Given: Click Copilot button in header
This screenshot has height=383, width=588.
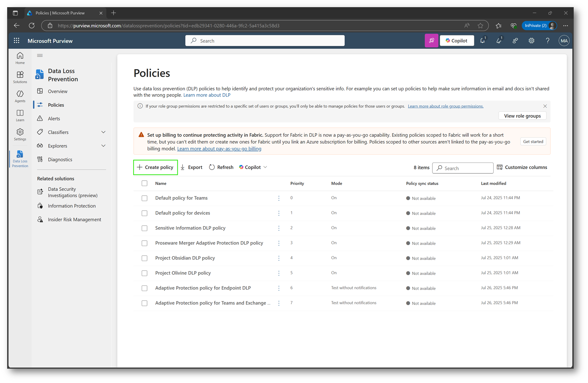Looking at the screenshot, I should click(457, 41).
